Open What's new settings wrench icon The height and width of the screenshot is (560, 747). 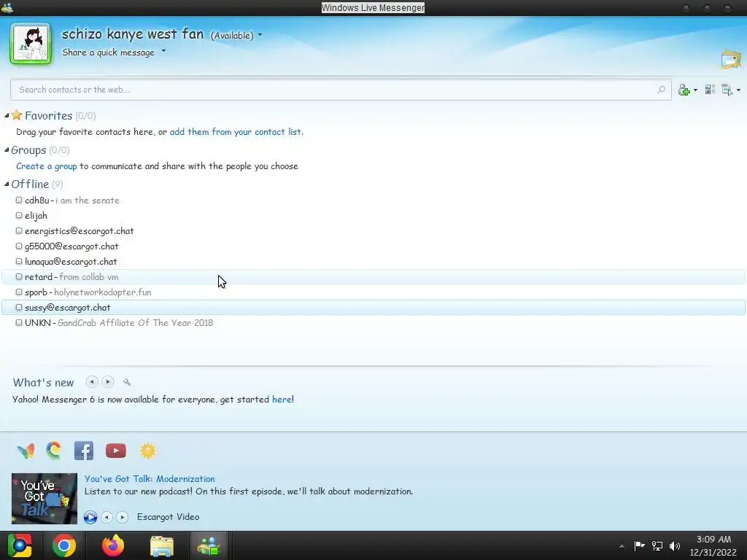(127, 382)
